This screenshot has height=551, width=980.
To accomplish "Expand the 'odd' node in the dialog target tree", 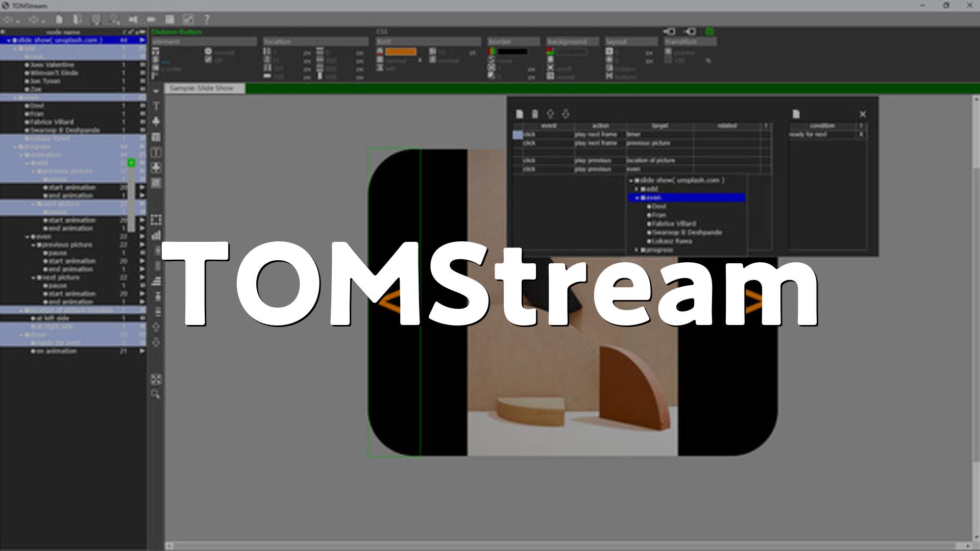I will [x=636, y=189].
